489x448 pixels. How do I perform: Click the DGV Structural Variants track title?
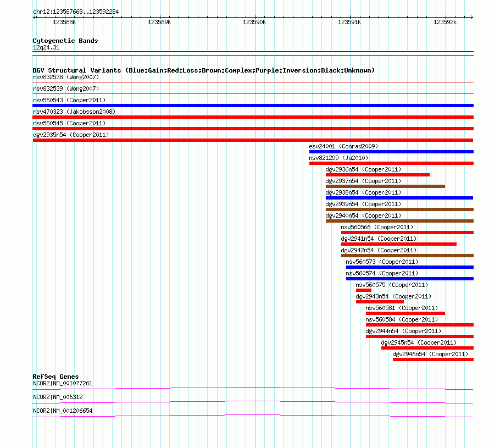[x=204, y=70]
